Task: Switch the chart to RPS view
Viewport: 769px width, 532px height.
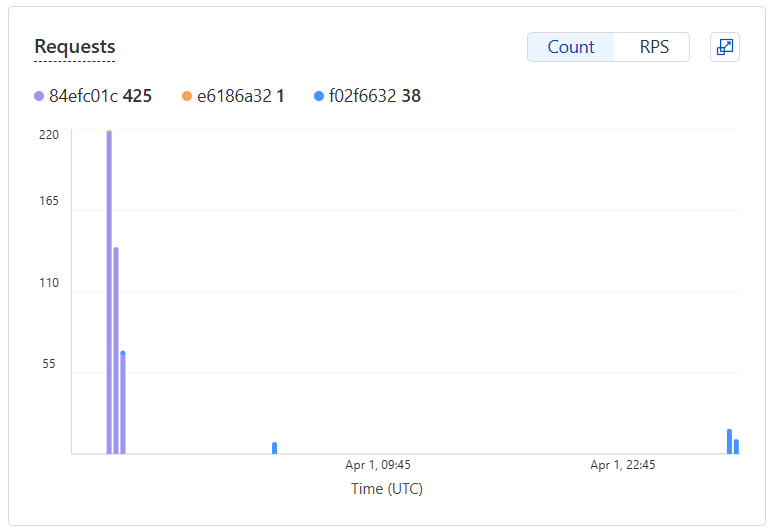Action: [653, 47]
